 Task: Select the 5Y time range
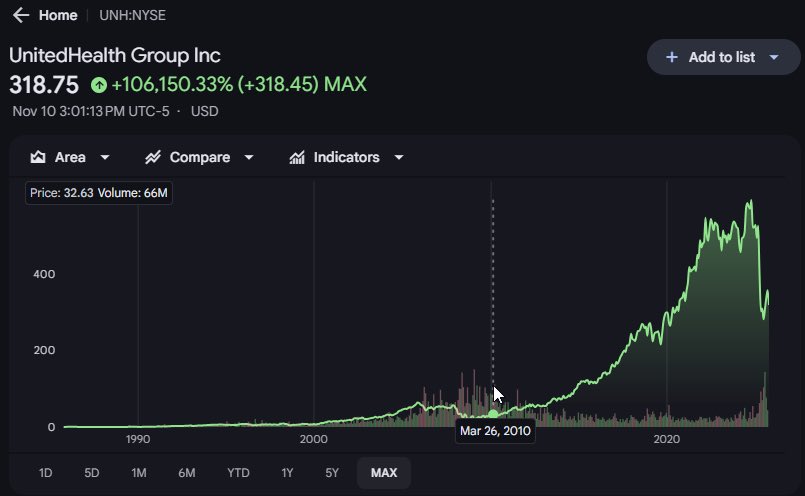[332, 472]
